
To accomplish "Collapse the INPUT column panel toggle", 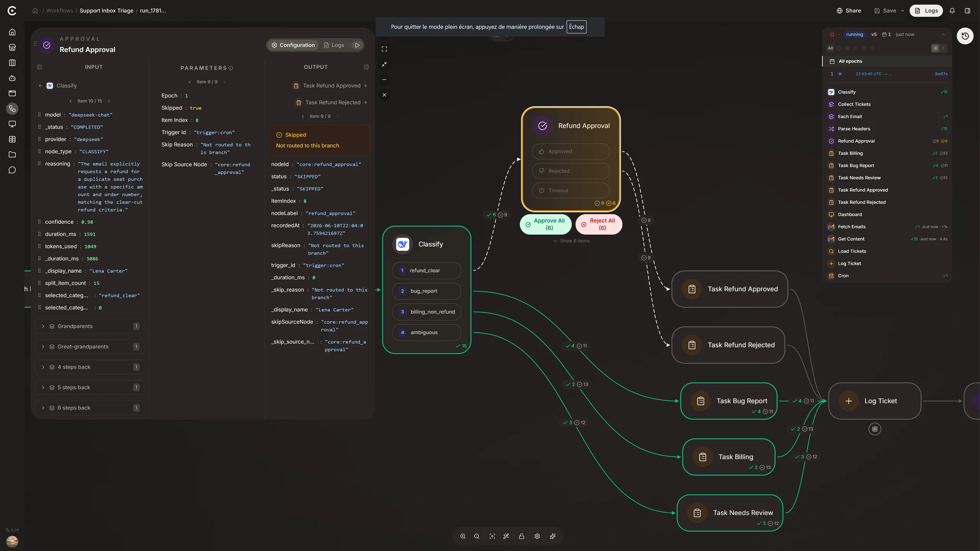I will (x=39, y=67).
